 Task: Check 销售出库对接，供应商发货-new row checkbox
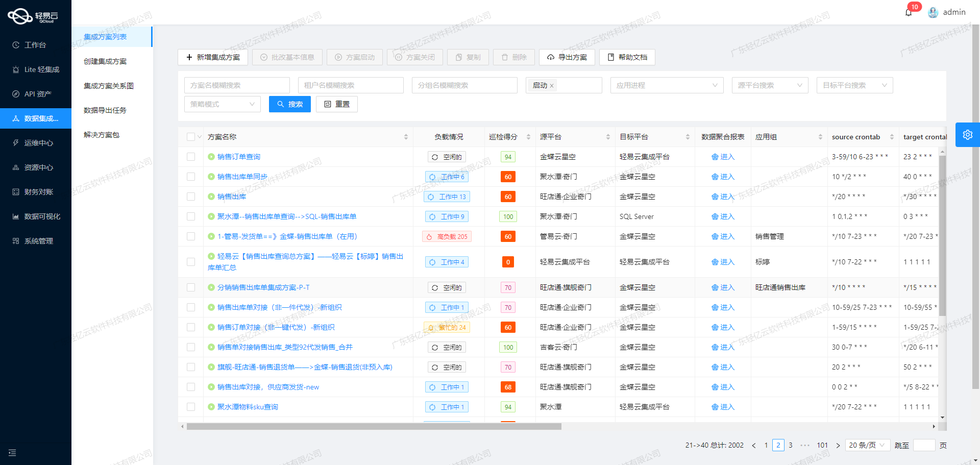(x=191, y=387)
